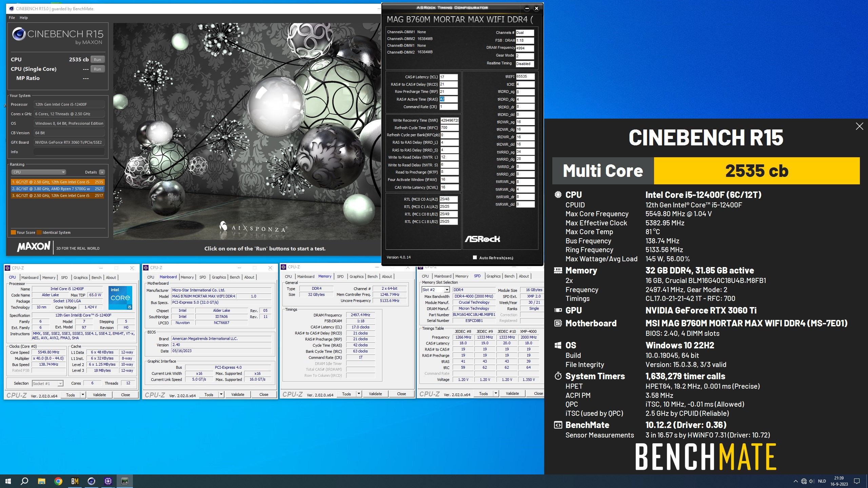The image size is (868, 488).
Task: Open Tools dropdown arrow in first CPU-Z
Action: [82, 395]
